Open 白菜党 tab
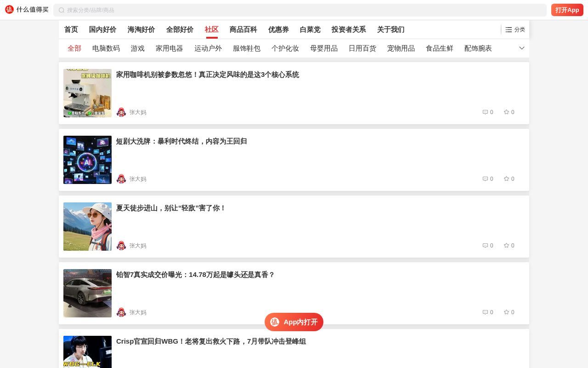 click(310, 29)
